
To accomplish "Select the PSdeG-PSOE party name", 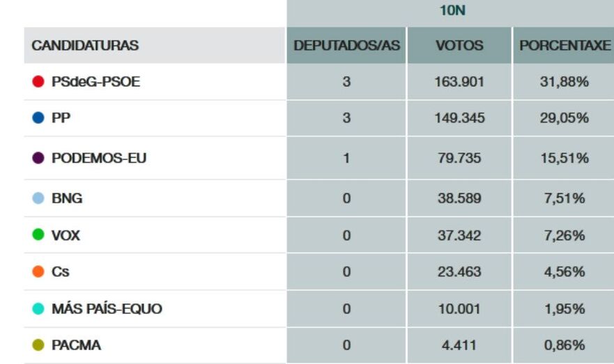I will click(95, 81).
